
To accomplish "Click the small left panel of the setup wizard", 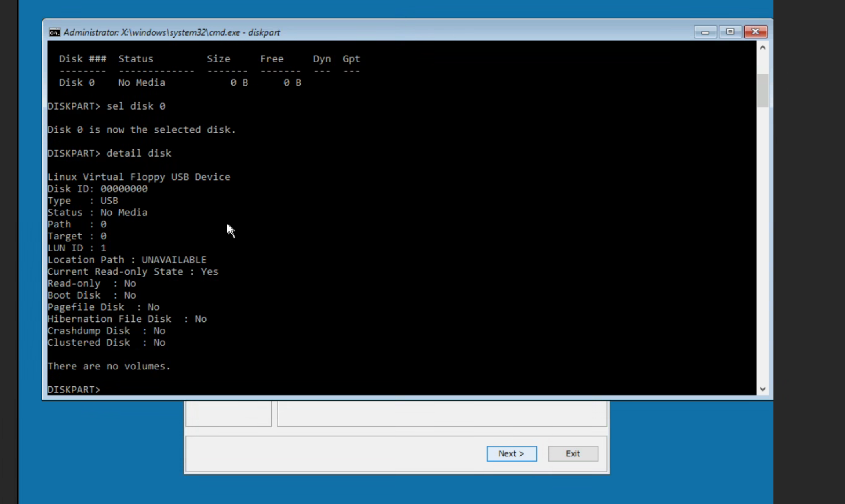I will coord(228,414).
